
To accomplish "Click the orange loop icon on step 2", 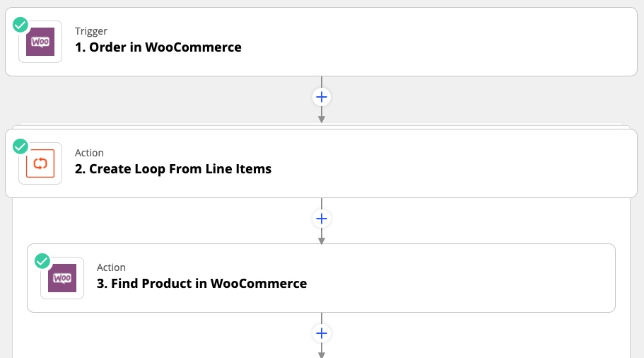I will (40, 163).
